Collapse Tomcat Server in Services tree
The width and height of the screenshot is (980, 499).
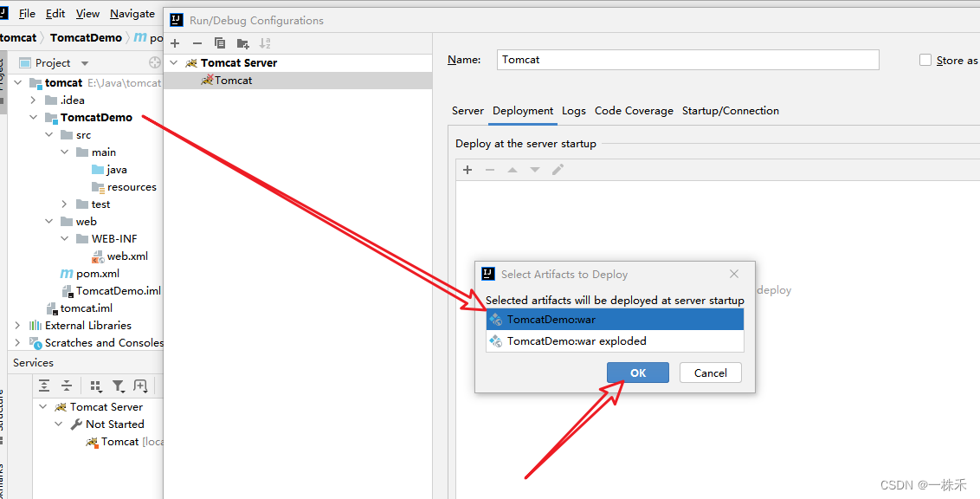click(43, 407)
